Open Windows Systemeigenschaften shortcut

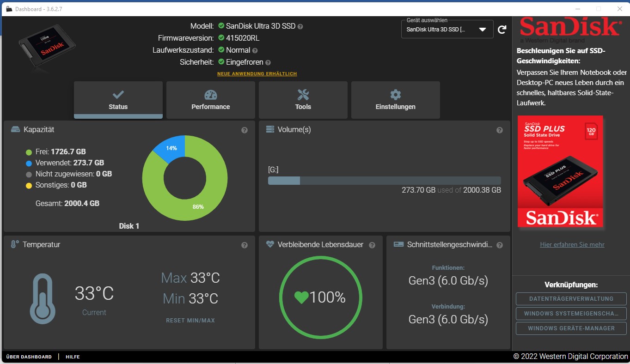coord(571,314)
